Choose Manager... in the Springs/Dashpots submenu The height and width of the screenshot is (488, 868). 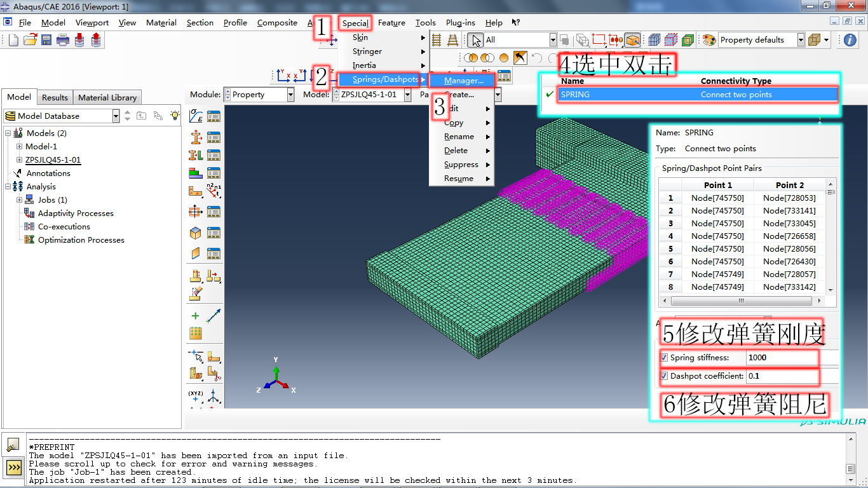point(462,81)
